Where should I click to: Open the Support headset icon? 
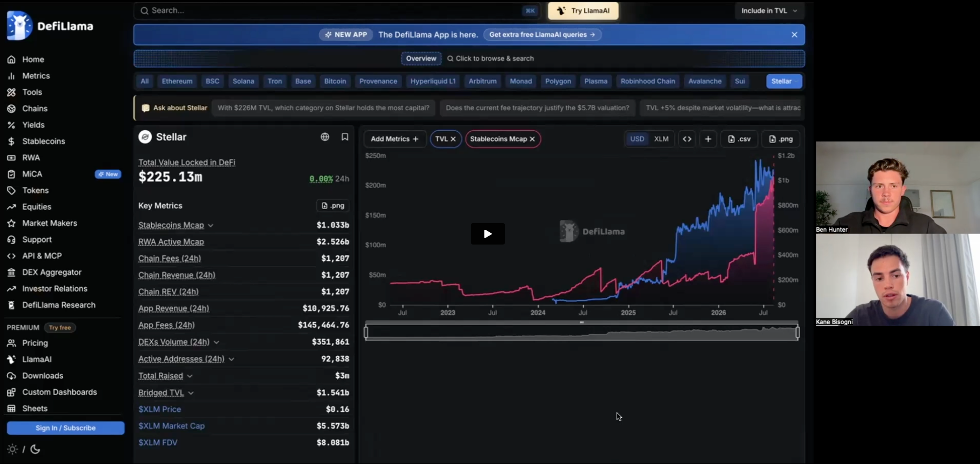[11, 239]
